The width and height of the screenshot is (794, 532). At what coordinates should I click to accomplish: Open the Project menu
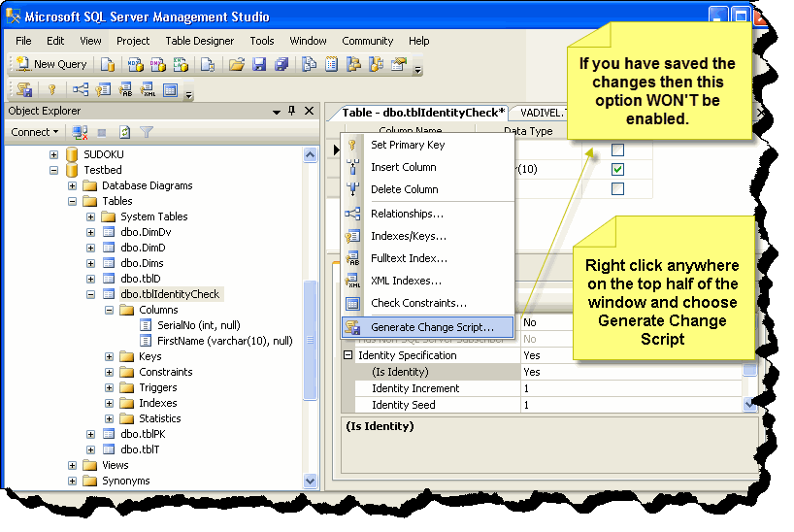(x=133, y=41)
